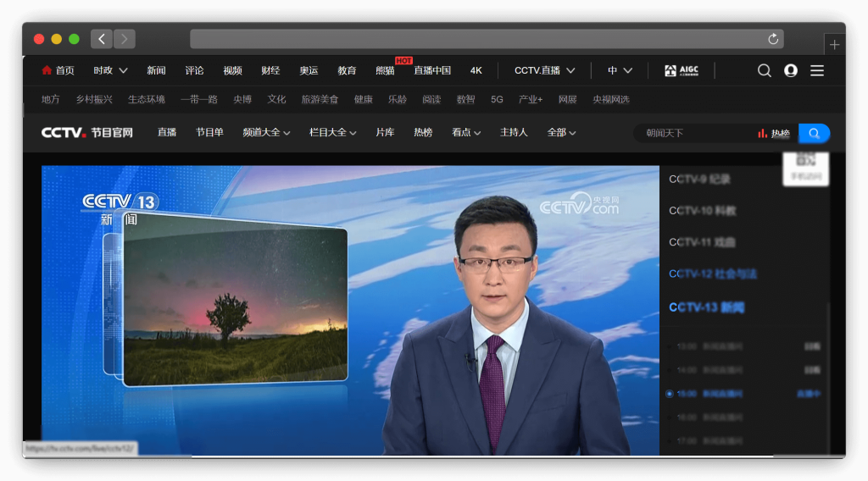Viewport: 868px width, 481px height.
Task: Go to the 乡村振兴 link
Action: click(x=94, y=100)
